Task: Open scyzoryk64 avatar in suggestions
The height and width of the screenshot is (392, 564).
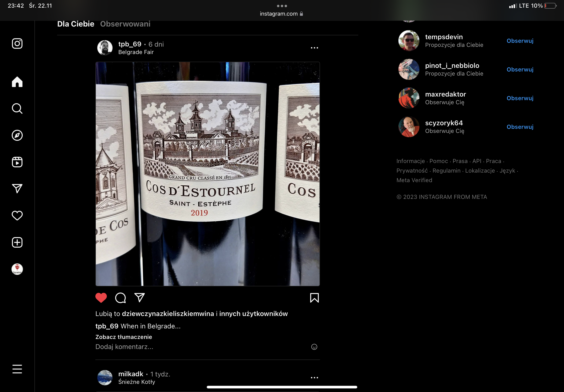Action: 409,127
